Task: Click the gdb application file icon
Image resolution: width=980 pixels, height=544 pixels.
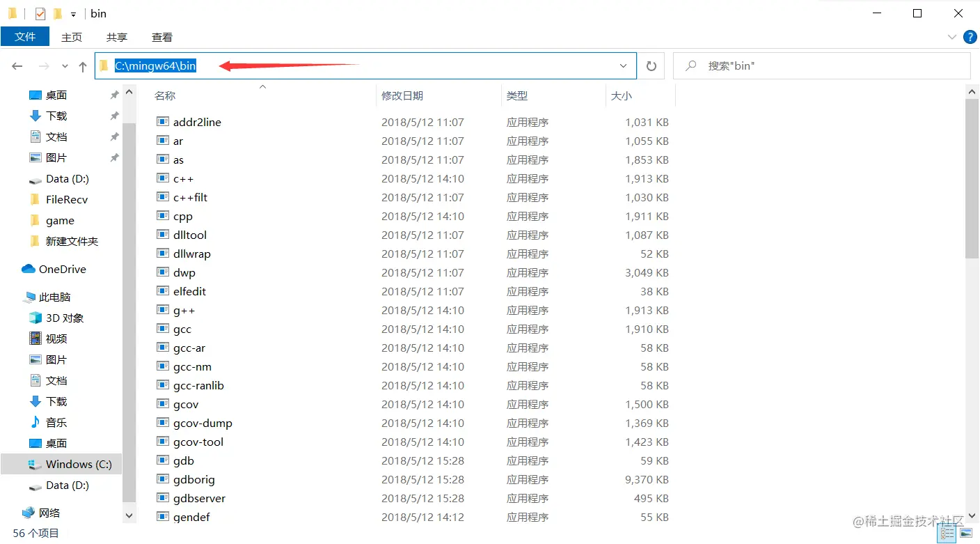Action: point(163,460)
